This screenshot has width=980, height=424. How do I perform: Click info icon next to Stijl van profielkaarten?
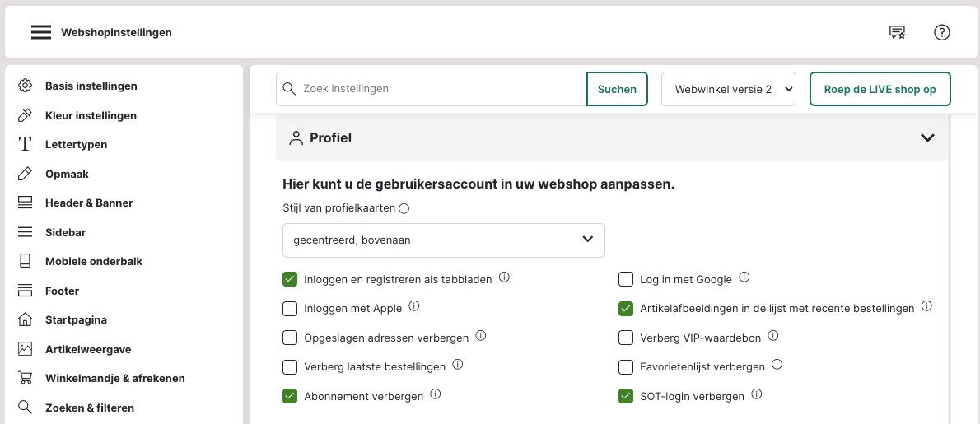pyautogui.click(x=404, y=208)
